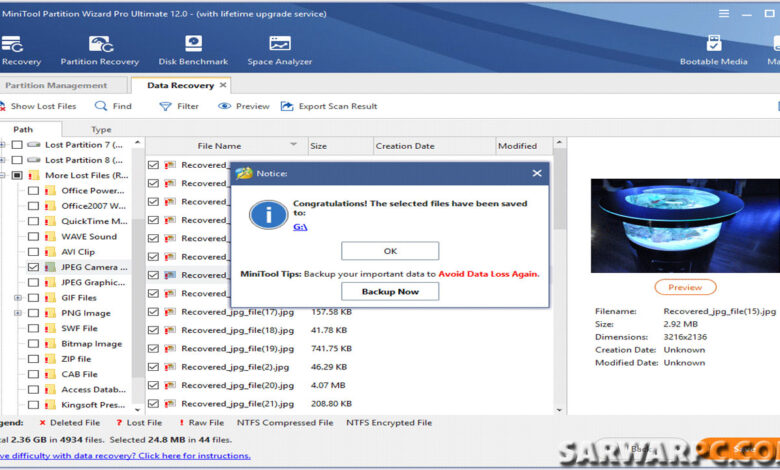Open Space Analyzer tool

pos(280,51)
